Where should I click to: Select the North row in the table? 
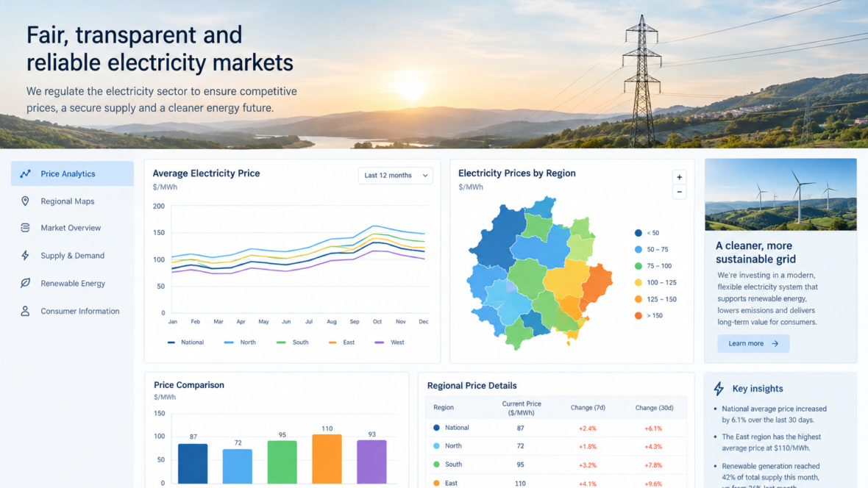click(x=556, y=446)
